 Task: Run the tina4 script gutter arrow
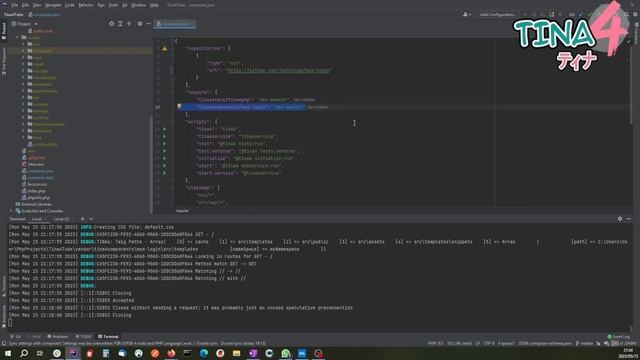click(x=165, y=129)
